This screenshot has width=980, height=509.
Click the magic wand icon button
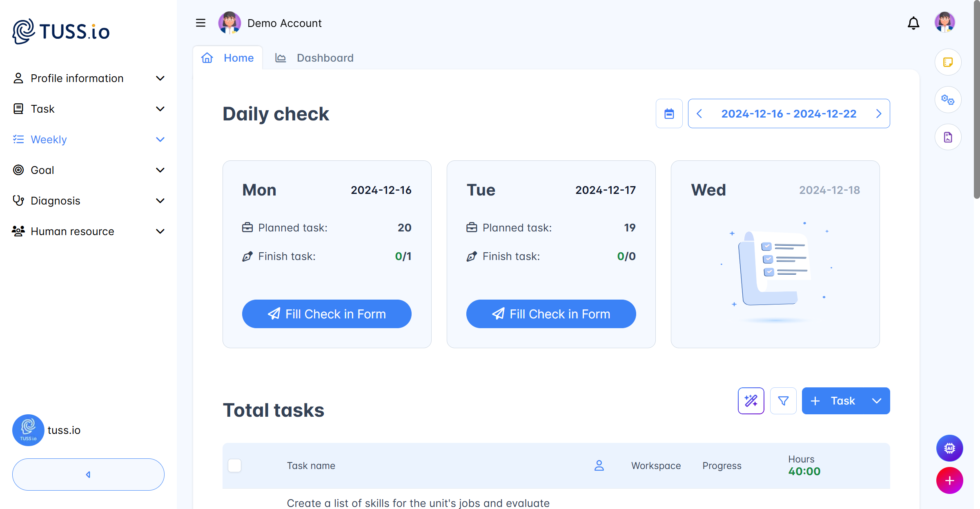pyautogui.click(x=751, y=401)
